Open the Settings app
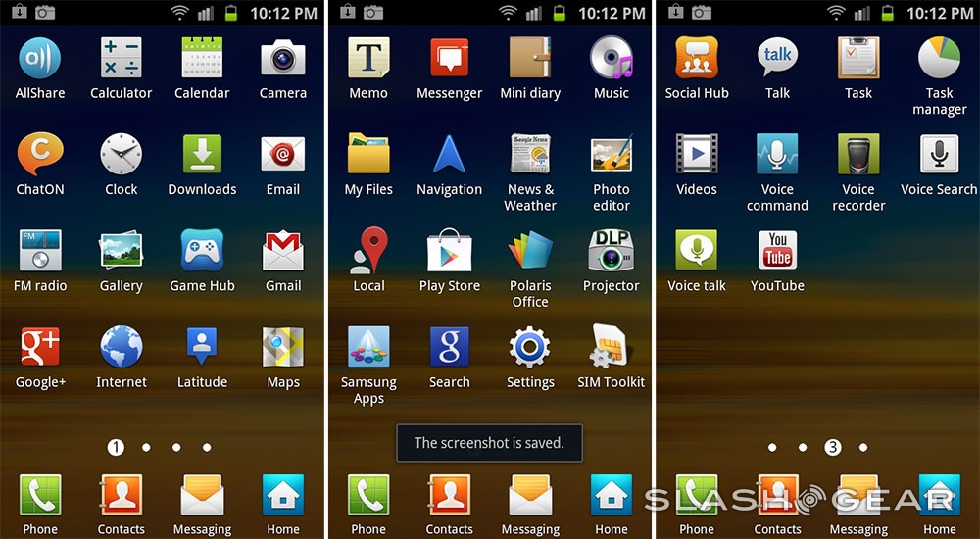This screenshot has height=539, width=980. 530,346
